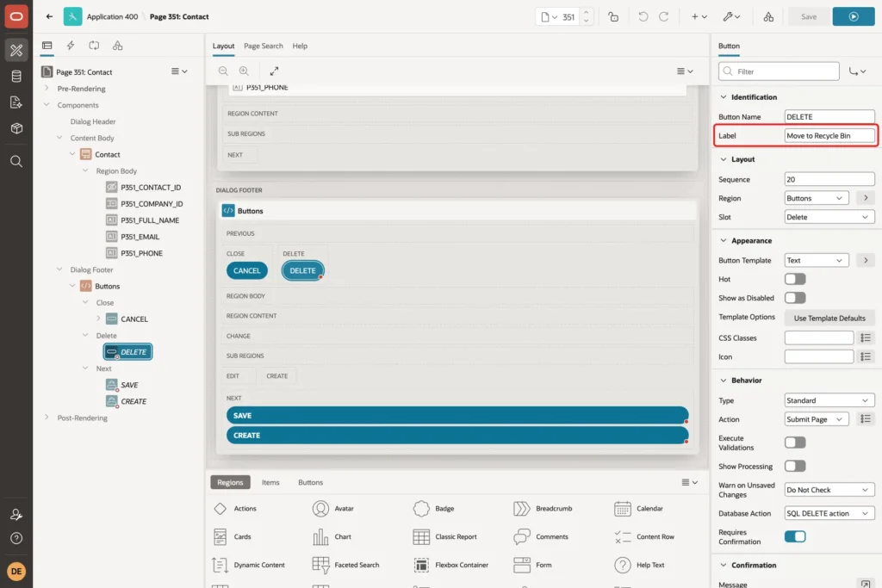Click the Oracle APEX home logo

(16, 16)
